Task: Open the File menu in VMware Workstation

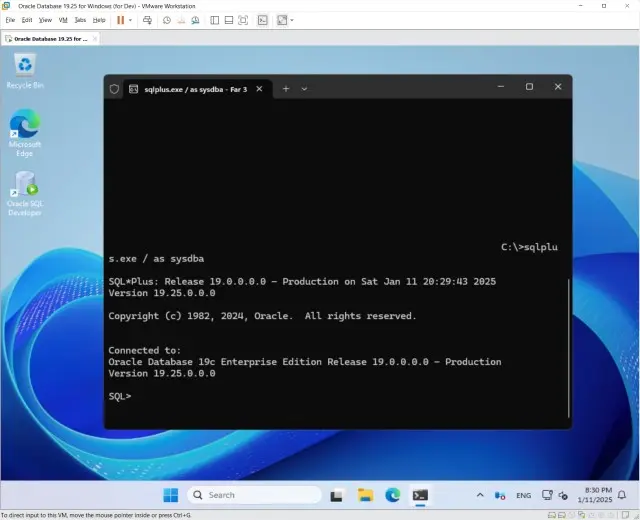Action: pos(10,20)
